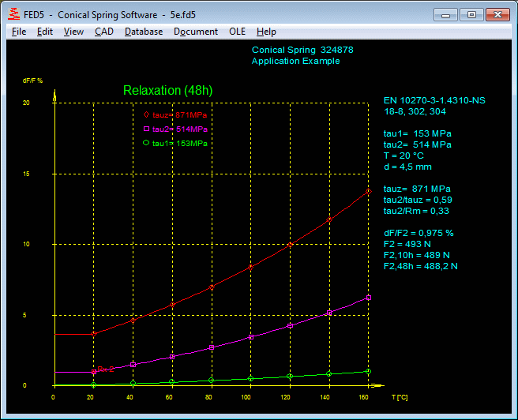The height and width of the screenshot is (420, 518).
Task: Select the last magenta curve data point
Action: point(368,298)
